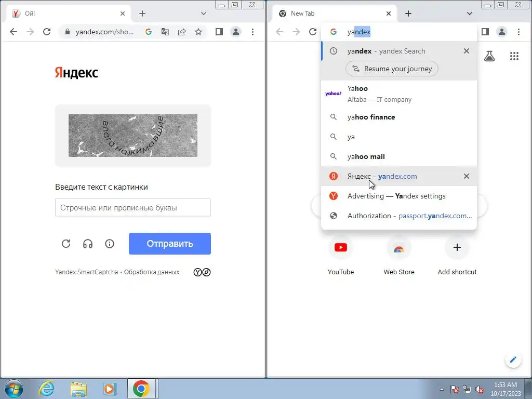Choose the ya search suggestion
Screen dimensions: 532x399
point(399,137)
